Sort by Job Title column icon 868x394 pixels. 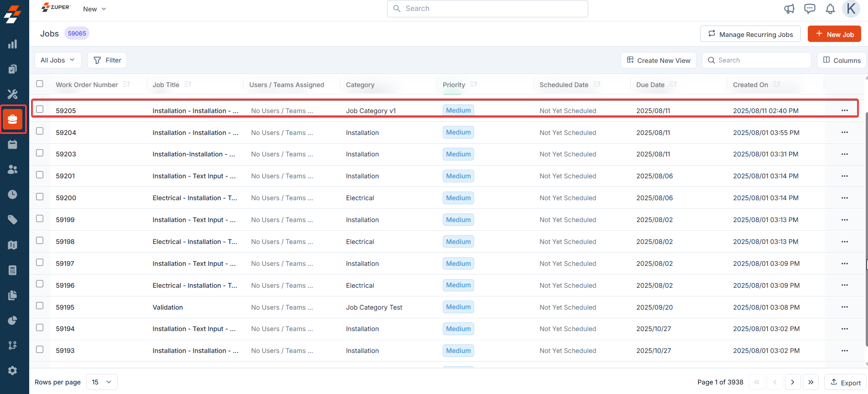(188, 84)
